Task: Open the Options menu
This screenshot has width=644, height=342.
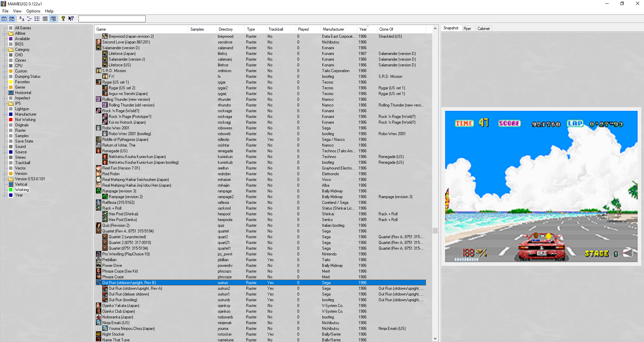Action: tap(33, 11)
